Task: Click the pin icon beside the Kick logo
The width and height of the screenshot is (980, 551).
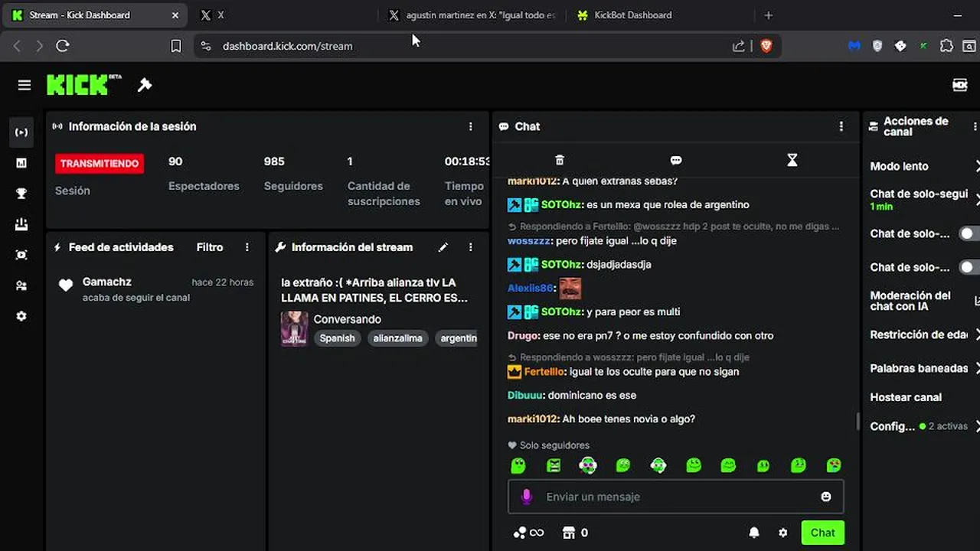Action: pos(145,85)
